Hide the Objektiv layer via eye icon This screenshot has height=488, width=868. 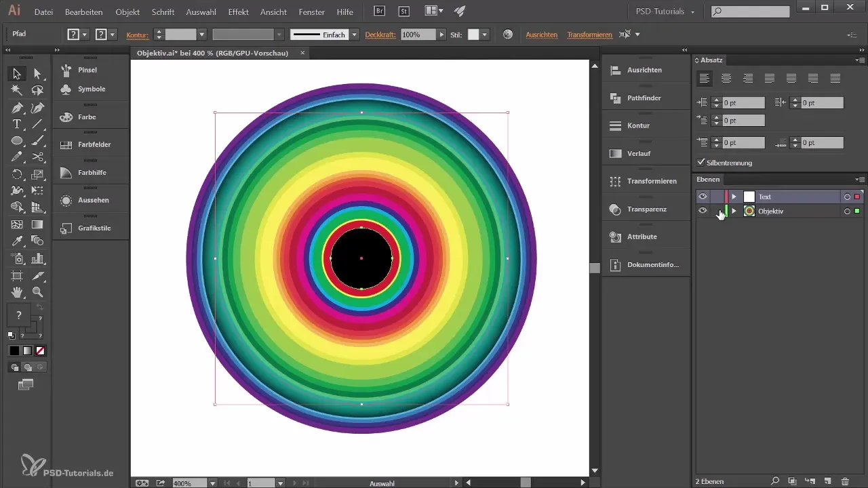click(x=703, y=211)
